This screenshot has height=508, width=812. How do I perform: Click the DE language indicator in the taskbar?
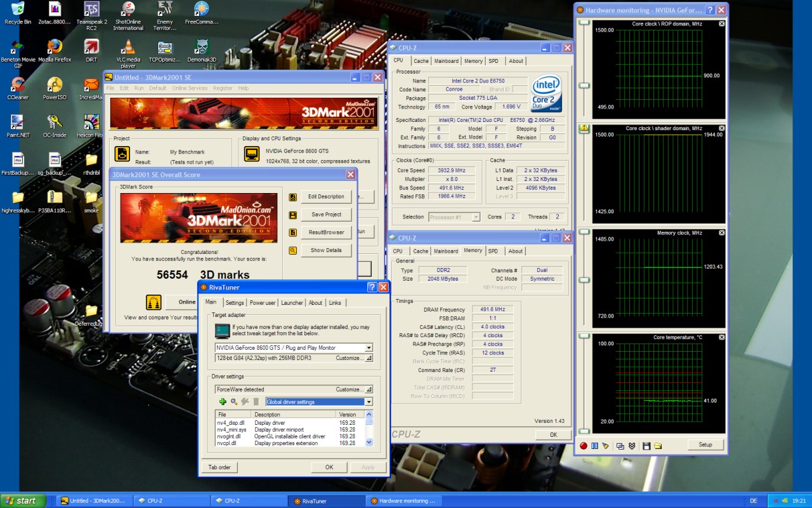click(x=754, y=501)
